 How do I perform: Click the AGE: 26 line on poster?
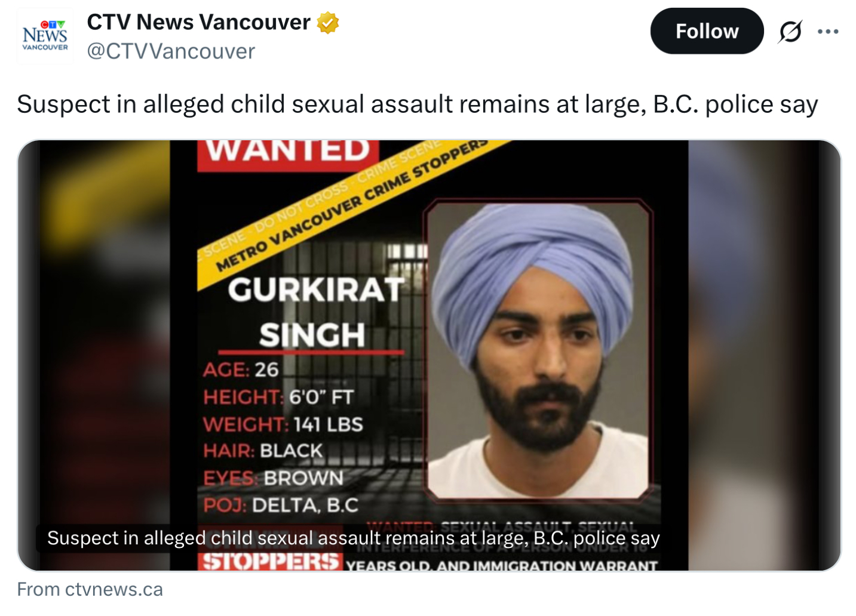tap(241, 370)
